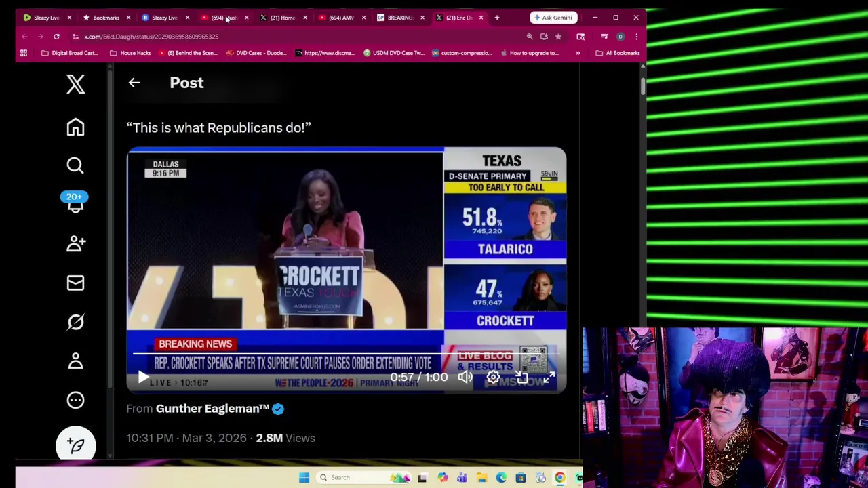Open Chrome three-dot menu
868x488 pixels.
636,37
